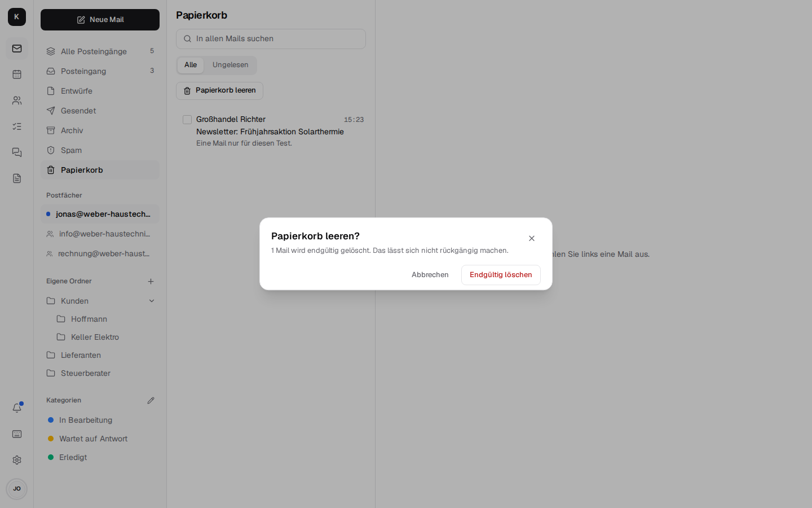812x508 pixels.
Task: Tick the checkbox for Großhandel Richter mail
Action: (187, 120)
